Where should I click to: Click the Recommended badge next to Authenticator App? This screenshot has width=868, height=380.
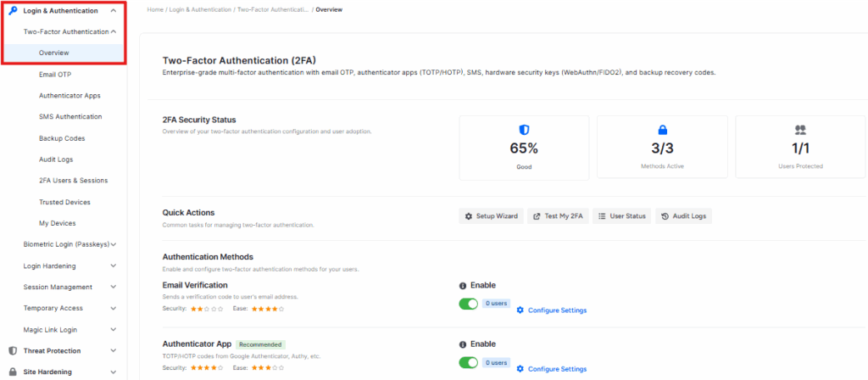[261, 344]
